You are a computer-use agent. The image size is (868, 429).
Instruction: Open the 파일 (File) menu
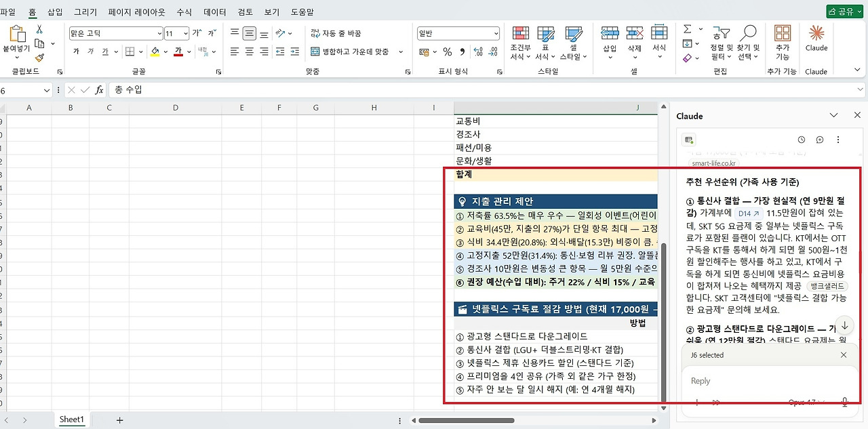click(8, 12)
